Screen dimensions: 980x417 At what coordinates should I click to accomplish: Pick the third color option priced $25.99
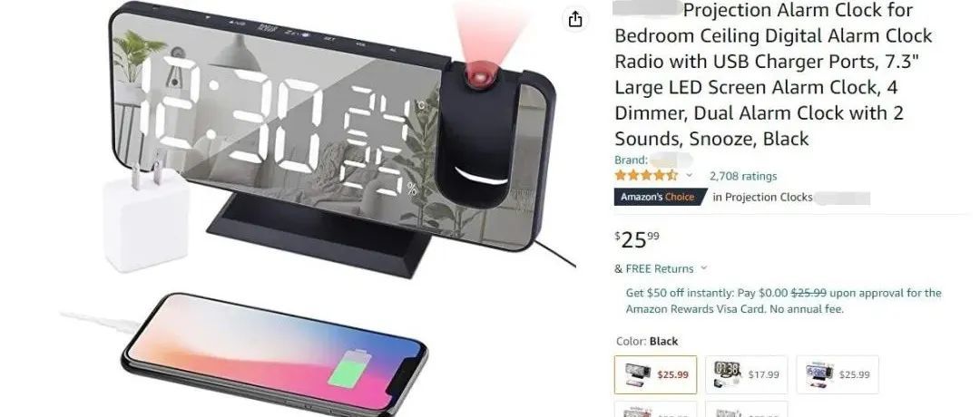pos(838,374)
